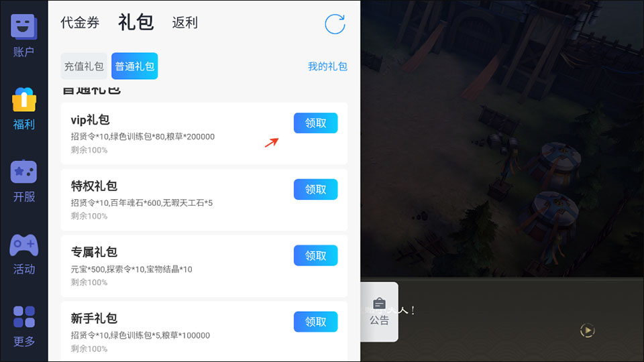This screenshot has width=644, height=362.
Task: Select the 特权礼包 list entry title
Action: (x=94, y=186)
